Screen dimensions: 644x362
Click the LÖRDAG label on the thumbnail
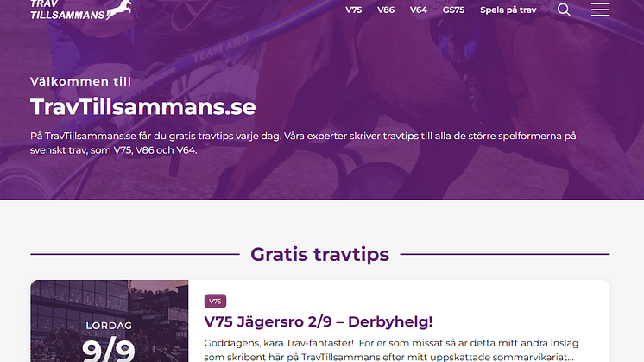(x=109, y=326)
